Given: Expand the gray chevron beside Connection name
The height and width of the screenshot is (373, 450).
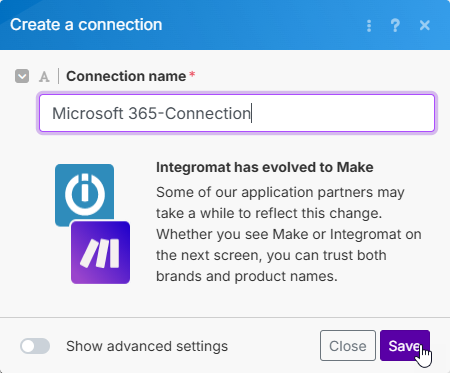Looking at the screenshot, I should coord(22,76).
